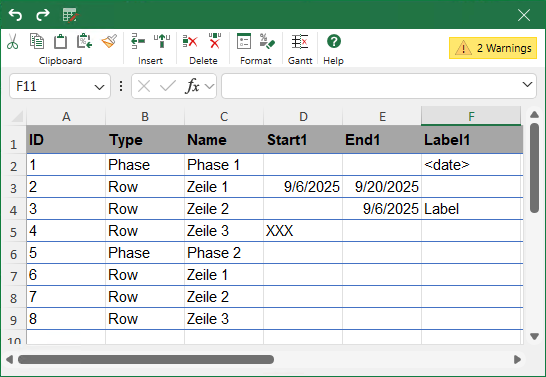Select the Phase 1 name cell
Screen dimensions: 546x377
224,165
